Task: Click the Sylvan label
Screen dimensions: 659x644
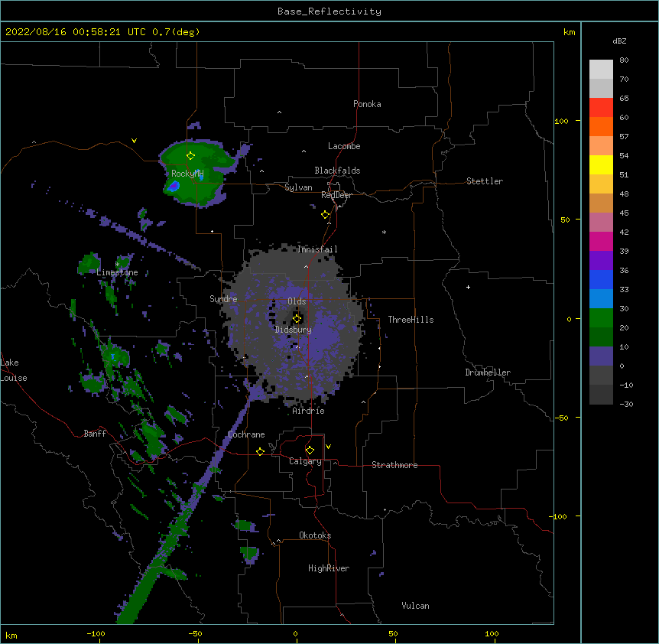Action: [x=298, y=187]
